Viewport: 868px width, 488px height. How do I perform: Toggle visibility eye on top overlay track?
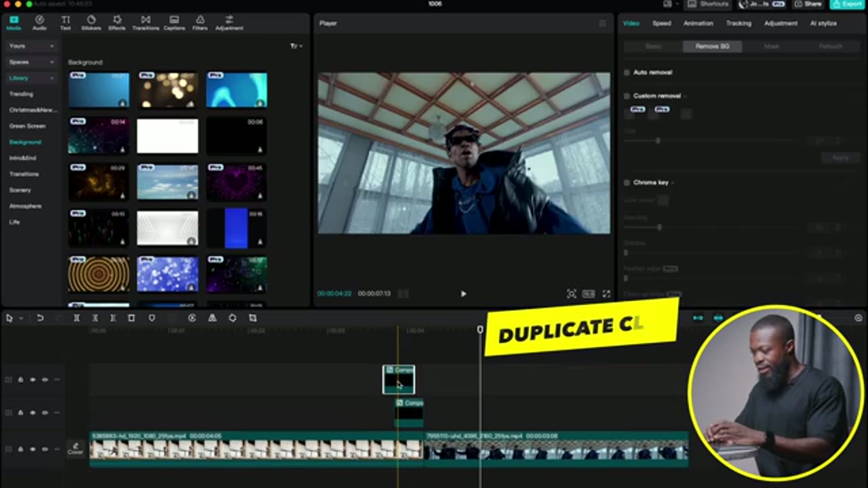click(x=33, y=380)
